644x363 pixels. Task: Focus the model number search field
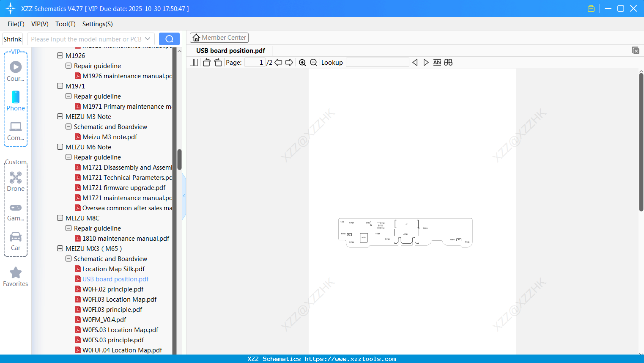click(x=86, y=39)
